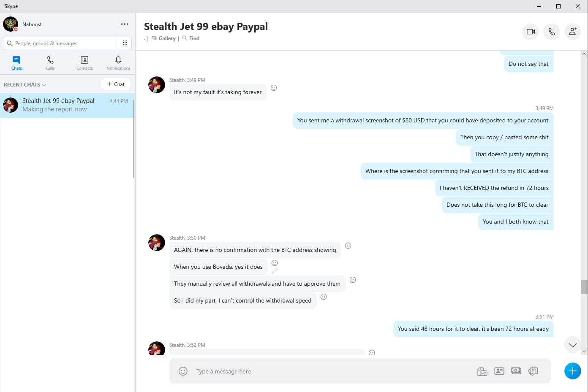This screenshot has width=588, height=392.
Task: Click the pencil icon beside the Bovada message
Action: pyautogui.click(x=275, y=271)
